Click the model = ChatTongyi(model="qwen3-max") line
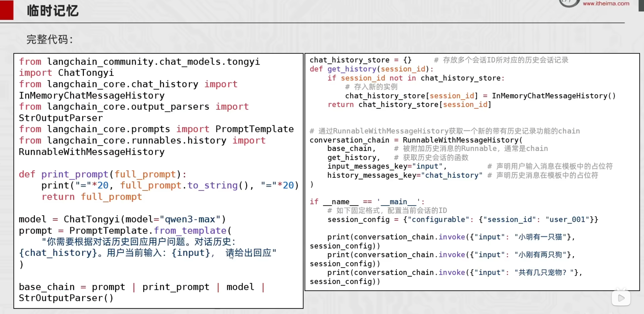644x314 pixels. click(122, 219)
